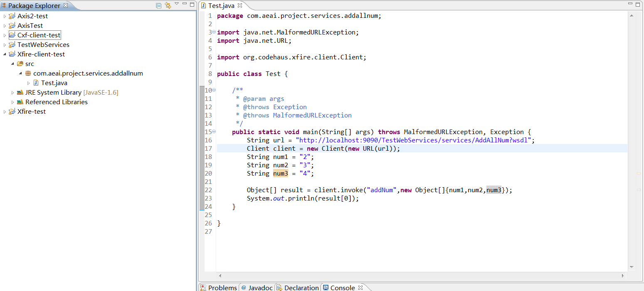The height and width of the screenshot is (291, 644).
Task: Click the package icon for com.aeai.project.services.addallnum
Action: [x=28, y=73]
